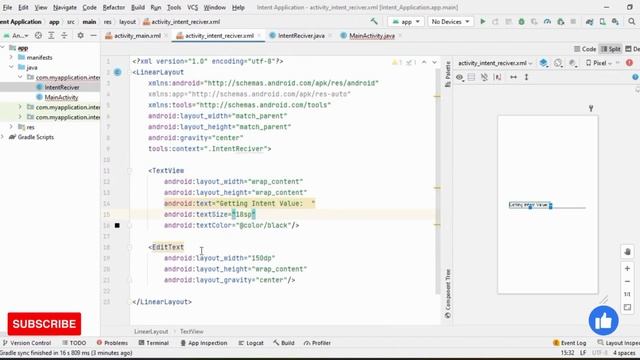The image size is (640, 360).
Task: Open the Profile app gauge icon
Action: 547,22
